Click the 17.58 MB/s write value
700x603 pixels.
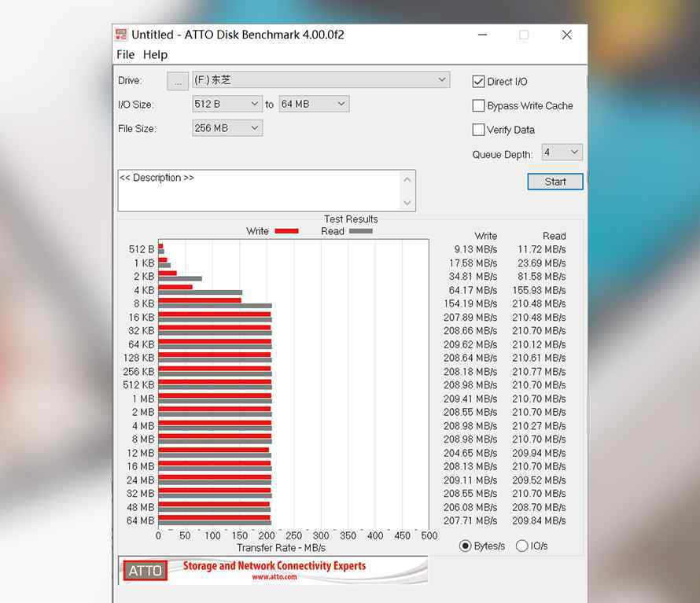[x=473, y=263]
